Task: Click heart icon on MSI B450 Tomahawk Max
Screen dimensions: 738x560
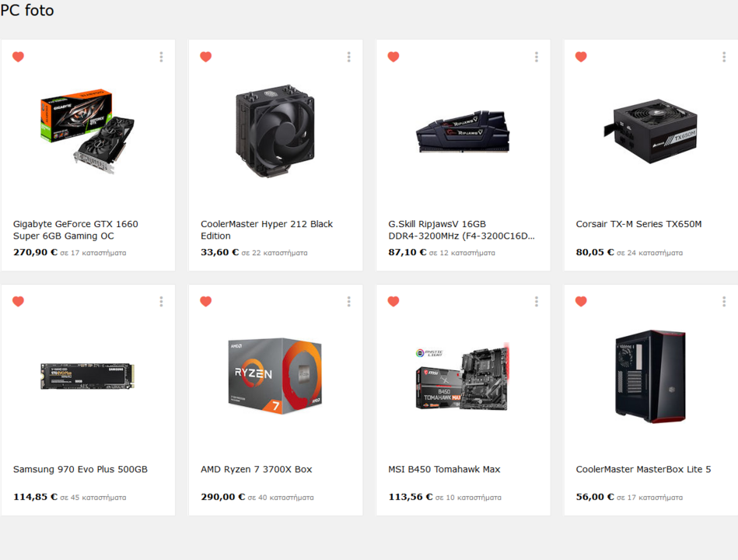Action: point(393,301)
